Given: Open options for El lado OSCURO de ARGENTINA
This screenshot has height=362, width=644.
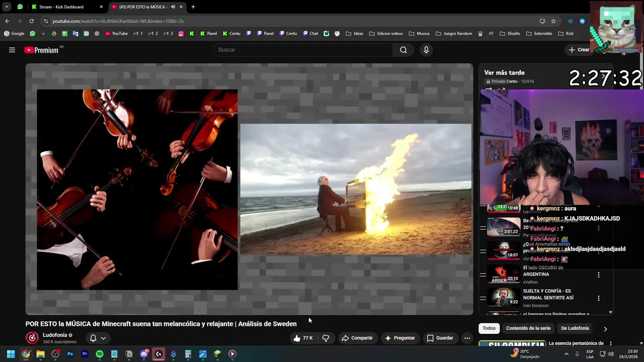Looking at the screenshot, I should pos(599,275).
